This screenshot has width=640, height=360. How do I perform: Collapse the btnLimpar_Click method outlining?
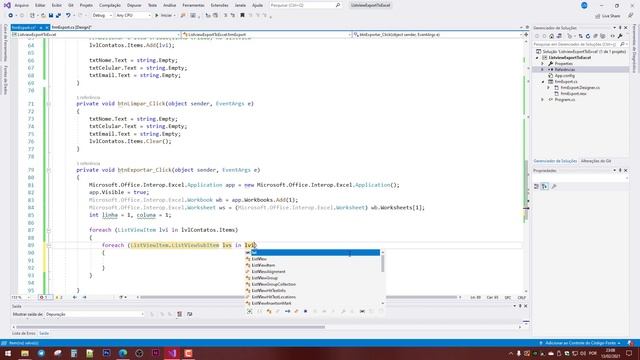[x=49, y=104]
